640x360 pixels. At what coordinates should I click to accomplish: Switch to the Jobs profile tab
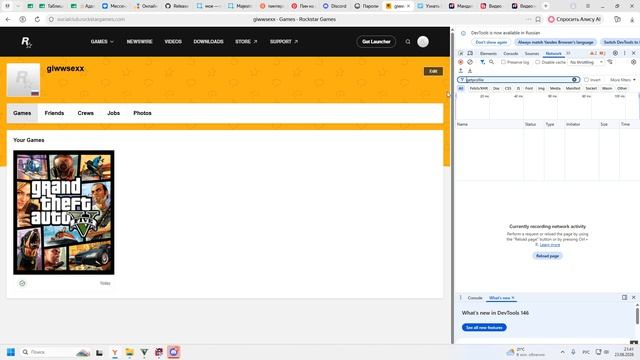point(113,113)
